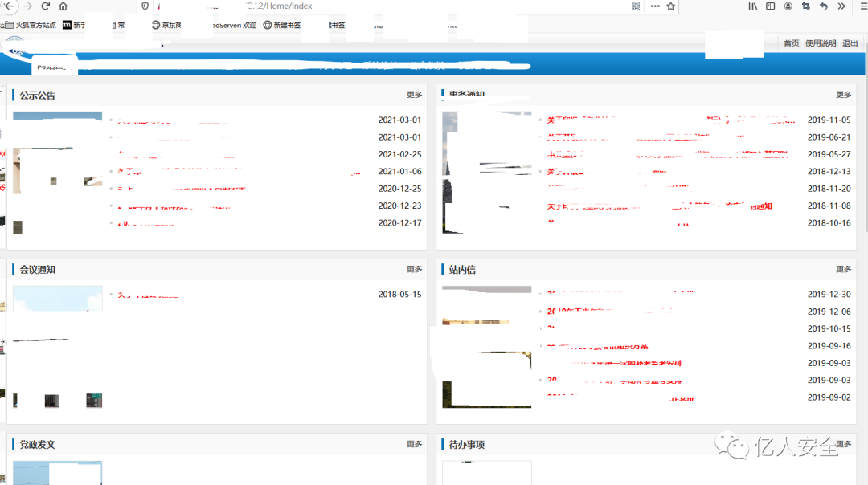Image resolution: width=868 pixels, height=485 pixels.
Task: Click 更多 in the panel above 站内信
Action: [x=843, y=95]
